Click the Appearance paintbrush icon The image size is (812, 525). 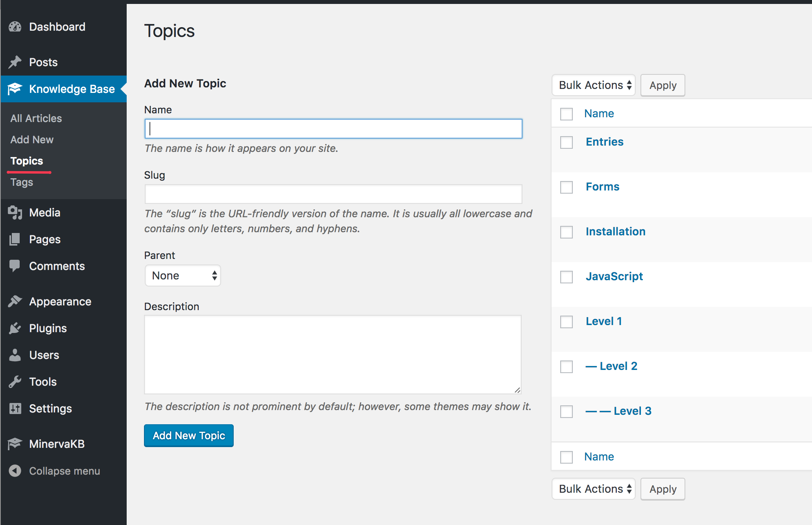pos(15,301)
